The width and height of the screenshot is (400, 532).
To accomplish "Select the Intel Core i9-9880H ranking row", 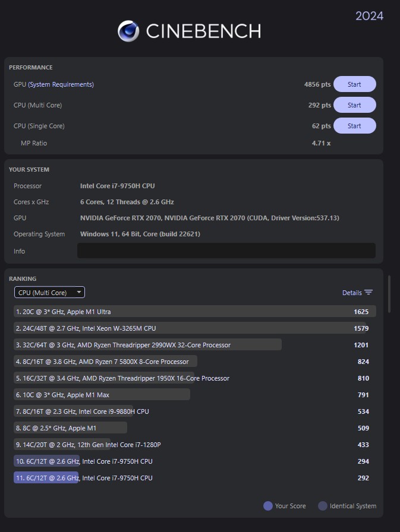I will [x=194, y=411].
